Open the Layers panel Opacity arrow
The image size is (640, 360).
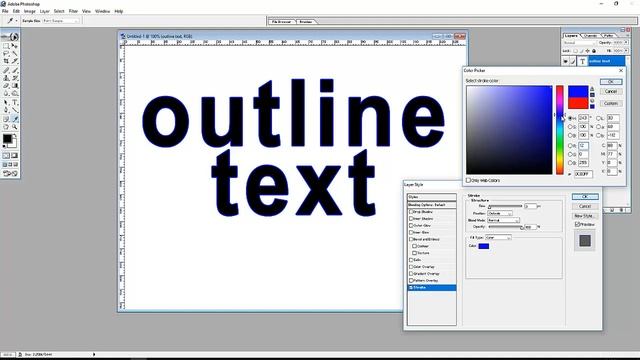626,42
